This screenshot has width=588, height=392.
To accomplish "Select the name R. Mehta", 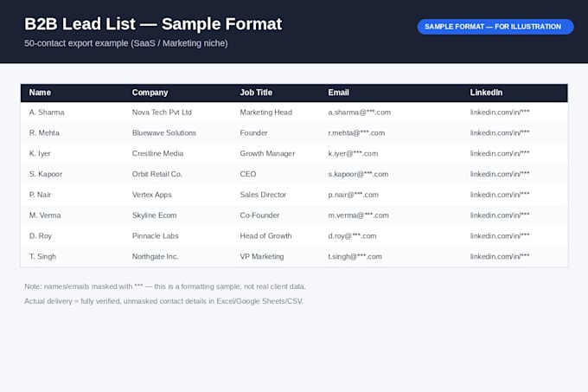I will click(44, 133).
